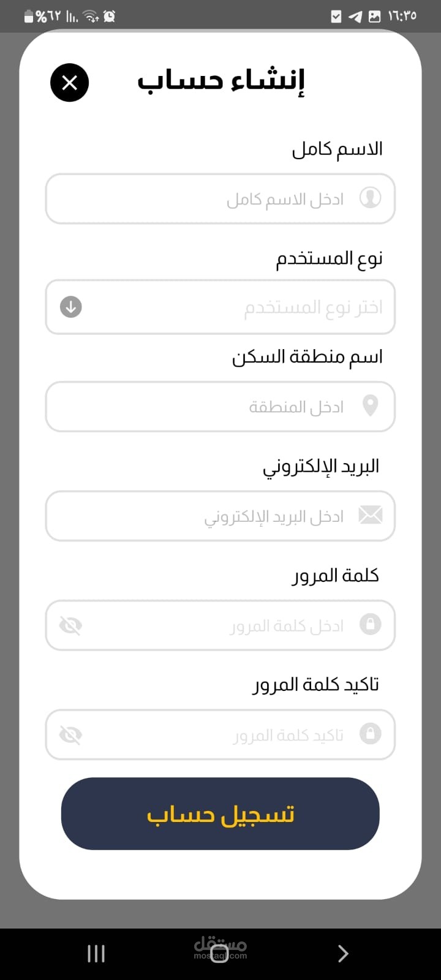Screen dimensions: 441x980
Task: Click the location pin icon
Action: pyautogui.click(x=370, y=405)
